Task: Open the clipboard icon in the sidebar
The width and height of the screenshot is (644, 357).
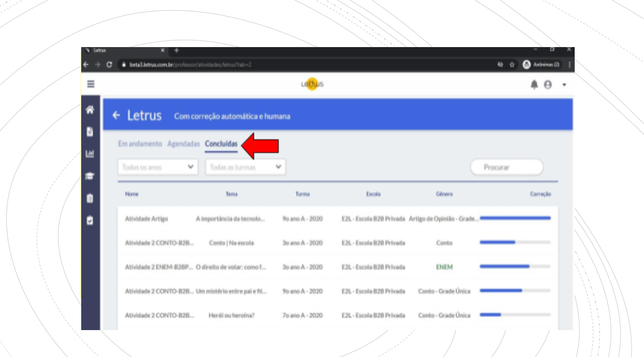Action: point(90,198)
